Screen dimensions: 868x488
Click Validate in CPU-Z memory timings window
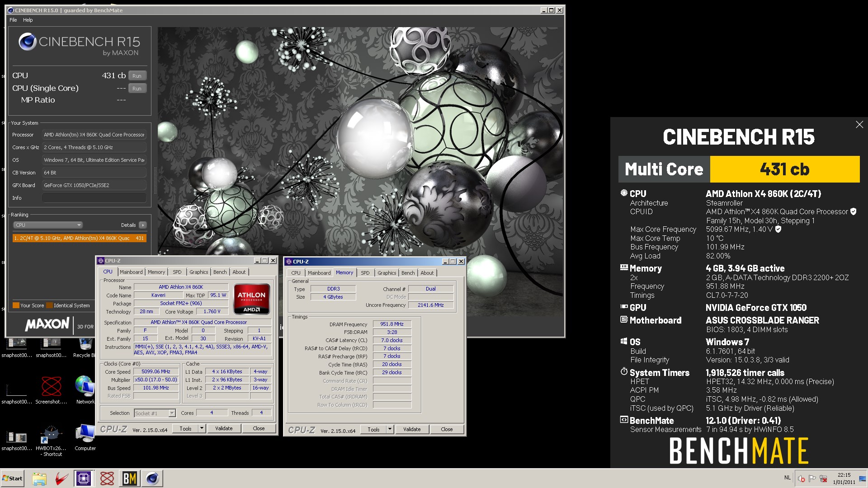[x=412, y=429]
